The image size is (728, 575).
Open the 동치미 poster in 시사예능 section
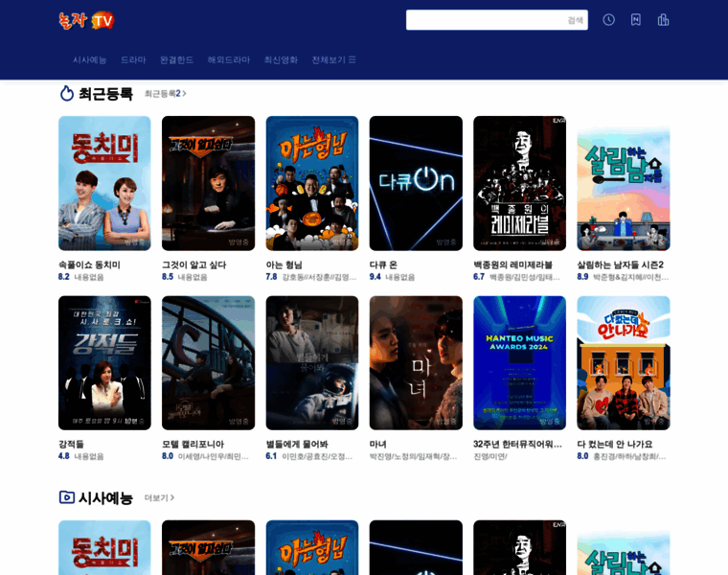click(x=104, y=547)
